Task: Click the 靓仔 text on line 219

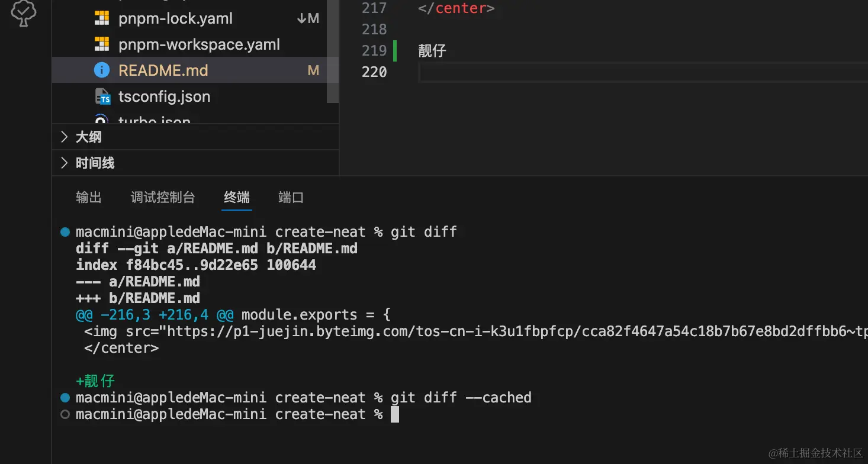Action: [x=432, y=51]
